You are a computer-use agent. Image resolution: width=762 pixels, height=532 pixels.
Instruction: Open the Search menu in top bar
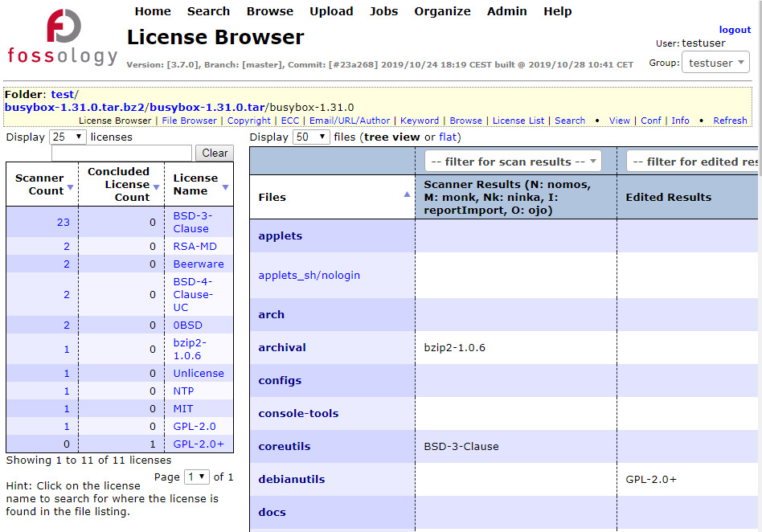(x=208, y=11)
